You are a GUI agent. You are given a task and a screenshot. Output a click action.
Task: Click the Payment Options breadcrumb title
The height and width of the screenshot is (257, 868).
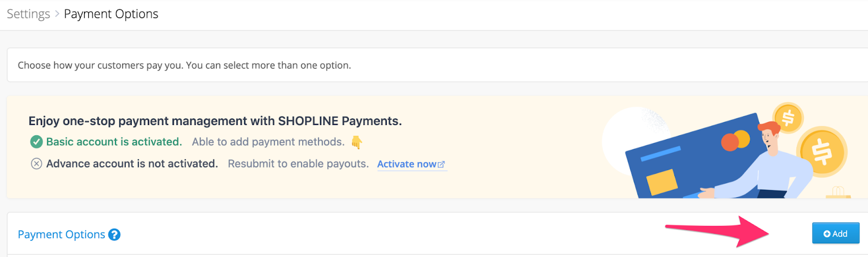pos(111,14)
